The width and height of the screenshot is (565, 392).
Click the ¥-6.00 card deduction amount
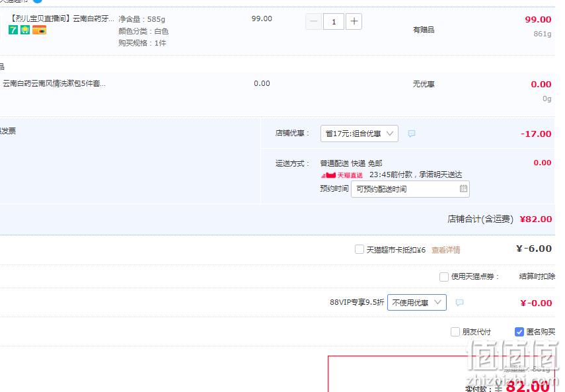click(534, 249)
